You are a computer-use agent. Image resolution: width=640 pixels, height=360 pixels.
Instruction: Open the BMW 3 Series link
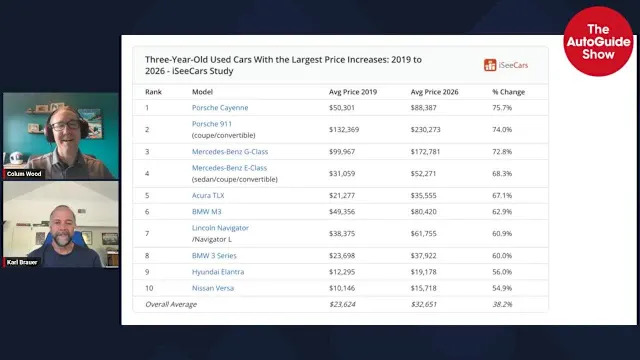(214, 256)
